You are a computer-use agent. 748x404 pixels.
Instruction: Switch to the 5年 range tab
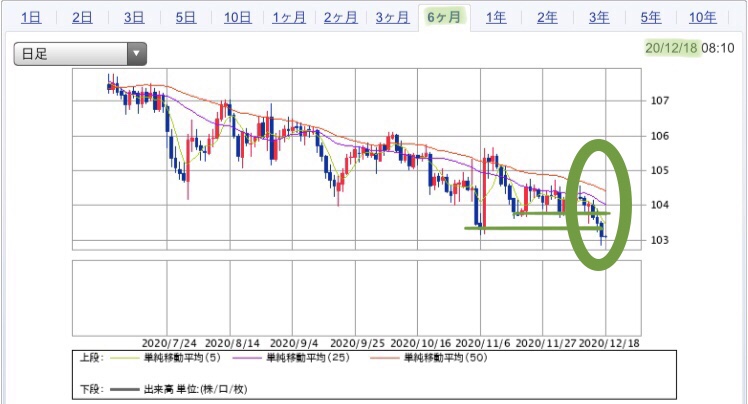(x=651, y=18)
